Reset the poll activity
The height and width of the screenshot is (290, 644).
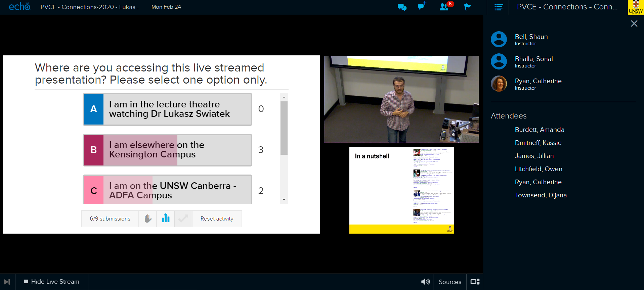217,219
